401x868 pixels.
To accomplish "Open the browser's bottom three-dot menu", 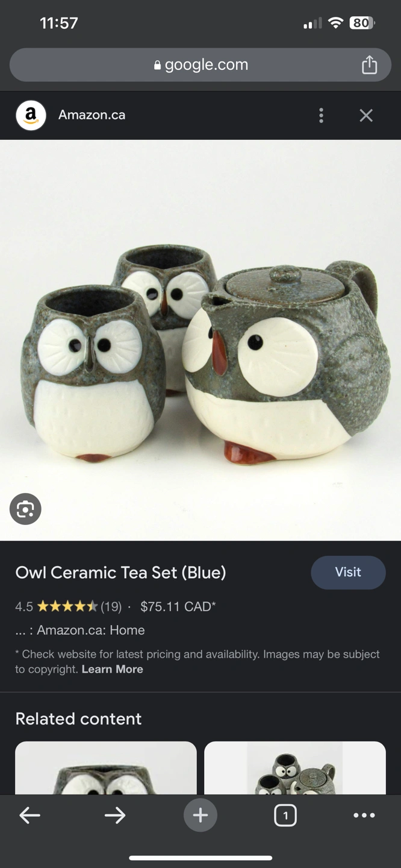I will pos(364,816).
